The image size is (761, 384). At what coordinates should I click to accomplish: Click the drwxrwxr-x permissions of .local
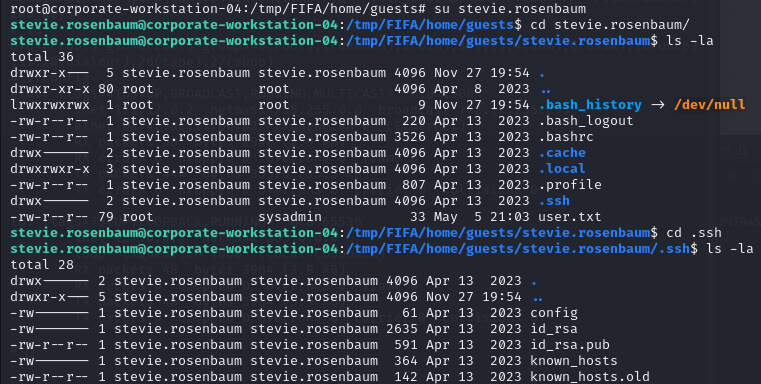pos(50,169)
